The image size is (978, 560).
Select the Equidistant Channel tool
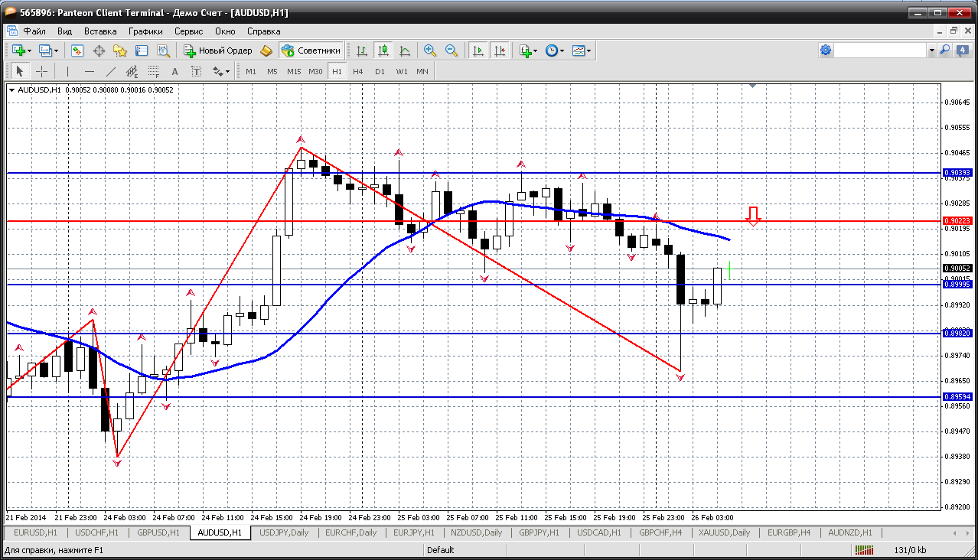pyautogui.click(x=132, y=71)
